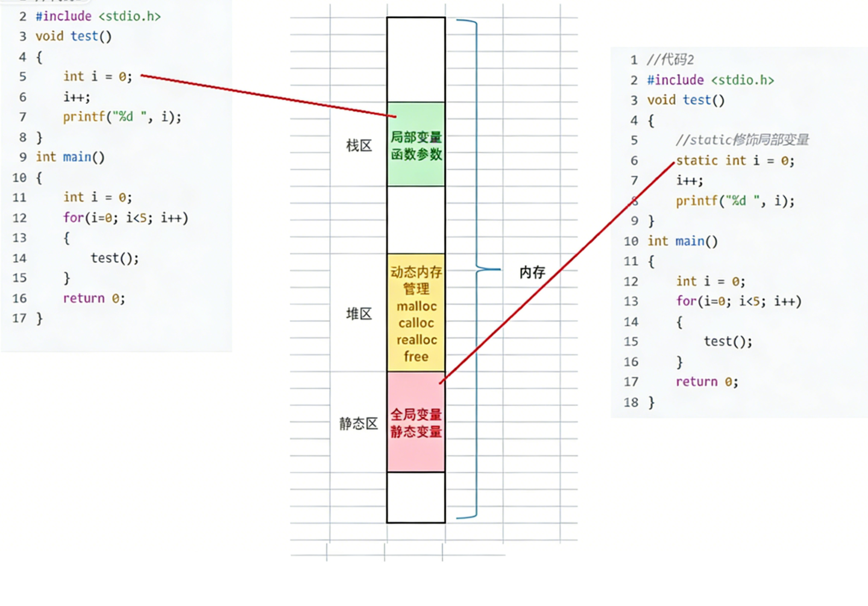
Task: Click the word realloc in the yellow box
Action: (417, 340)
